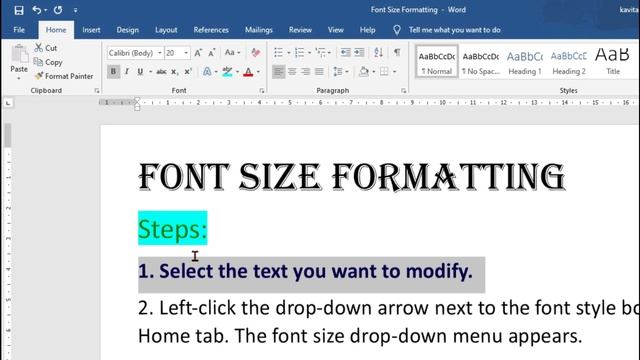Image resolution: width=640 pixels, height=360 pixels.
Task: Open Text Effects and Typography
Action: pos(207,71)
